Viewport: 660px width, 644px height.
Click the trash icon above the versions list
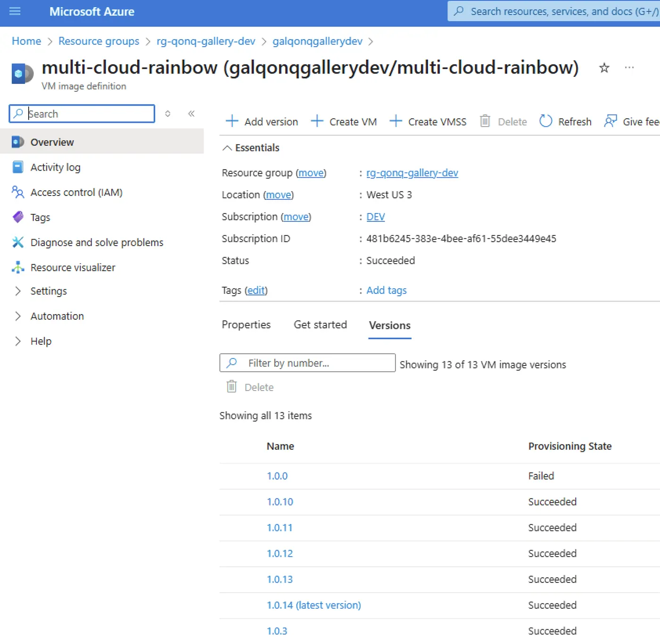click(231, 387)
